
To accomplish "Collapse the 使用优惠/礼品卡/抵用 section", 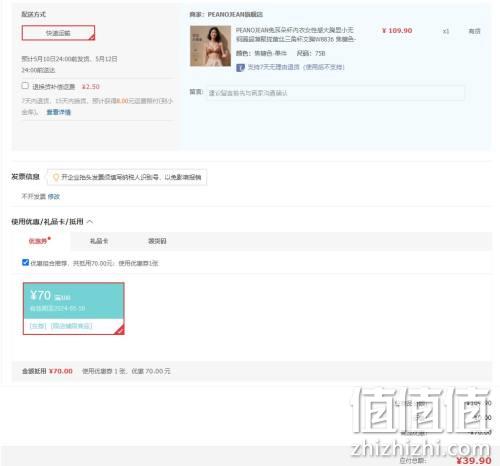I will click(x=90, y=221).
